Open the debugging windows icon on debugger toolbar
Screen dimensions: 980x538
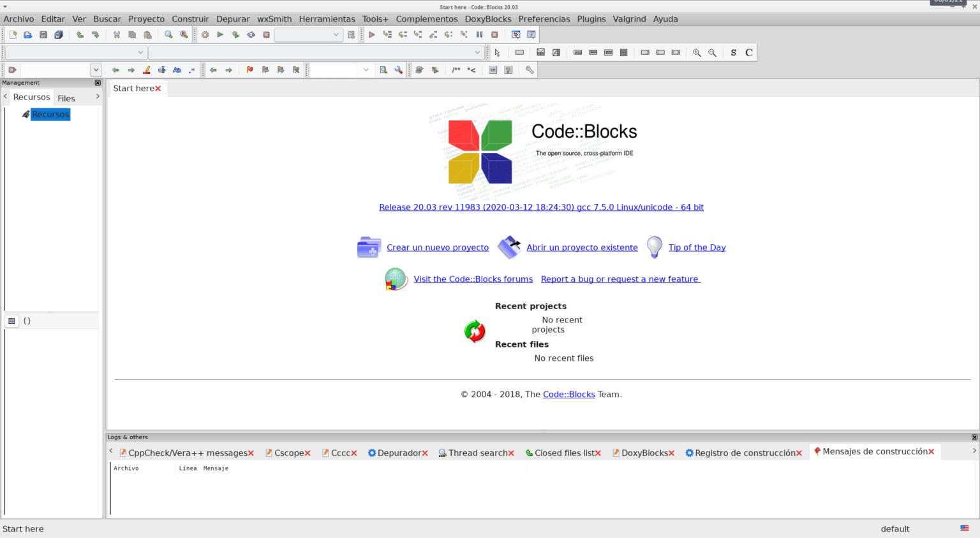tap(515, 34)
